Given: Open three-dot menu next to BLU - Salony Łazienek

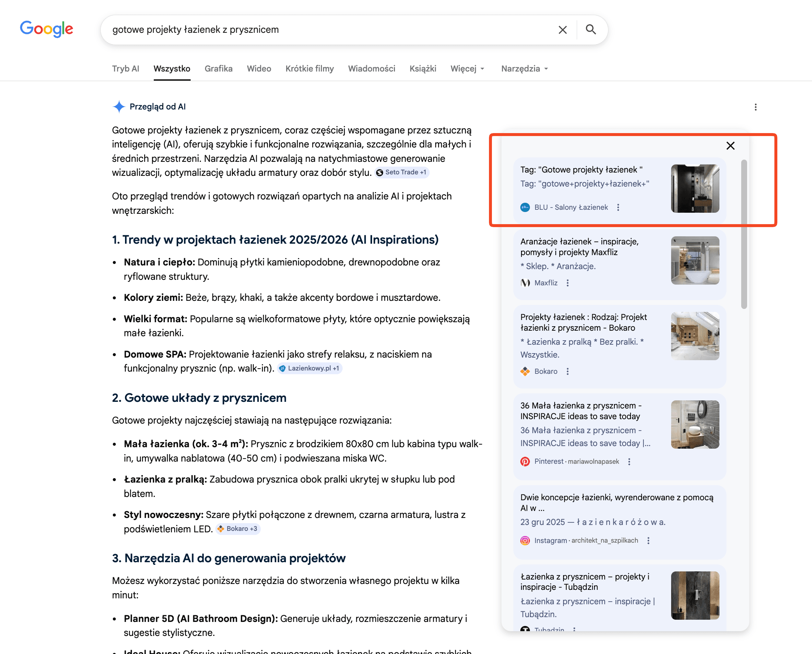Looking at the screenshot, I should [618, 207].
